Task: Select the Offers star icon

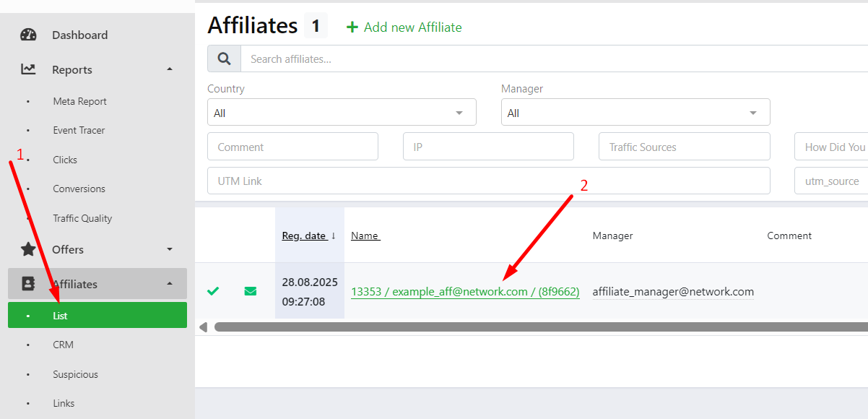Action: (x=28, y=249)
